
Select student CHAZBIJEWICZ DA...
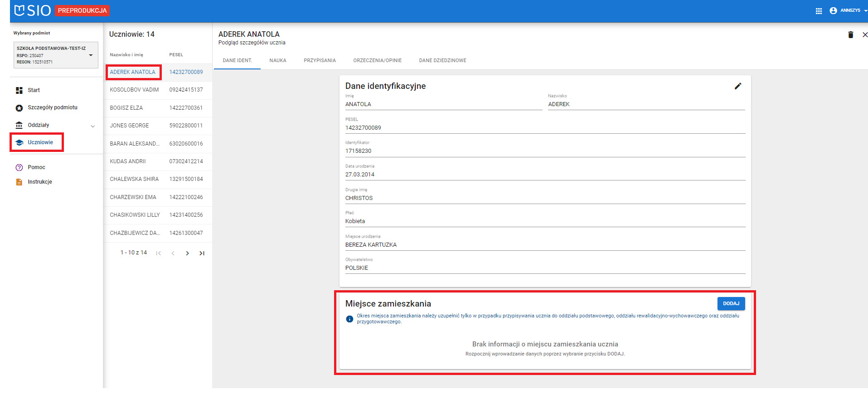click(x=135, y=233)
